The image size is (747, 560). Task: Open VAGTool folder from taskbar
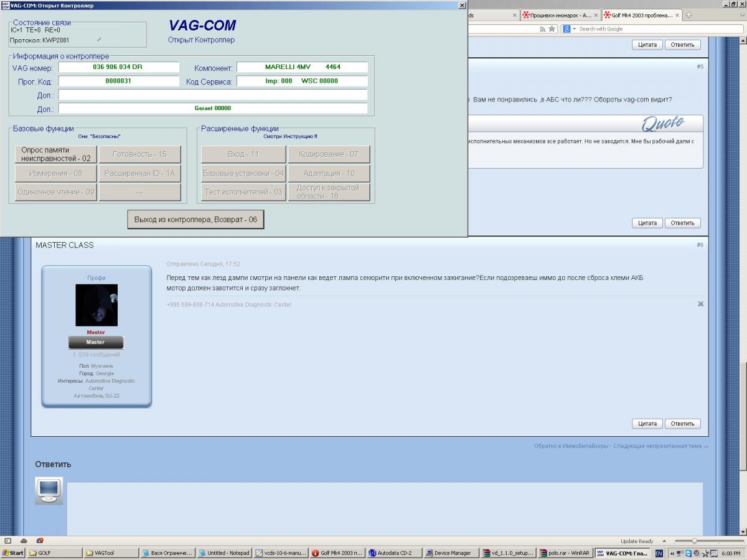click(x=111, y=553)
